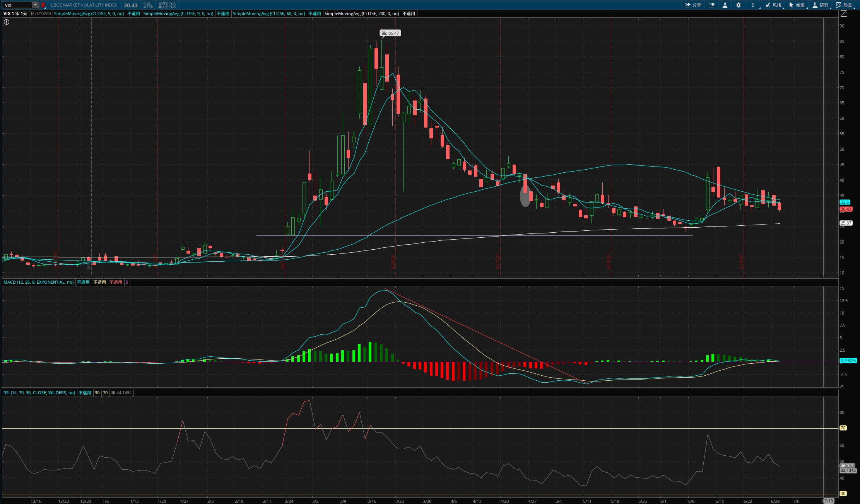Expand the D timeframe dropdown

click(x=753, y=5)
